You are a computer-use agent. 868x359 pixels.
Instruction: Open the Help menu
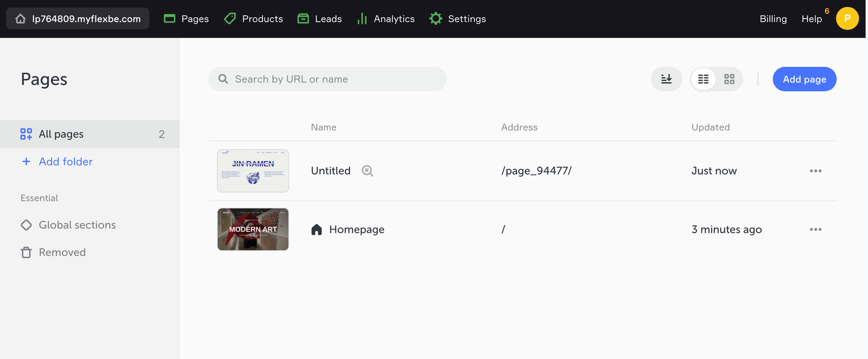811,19
